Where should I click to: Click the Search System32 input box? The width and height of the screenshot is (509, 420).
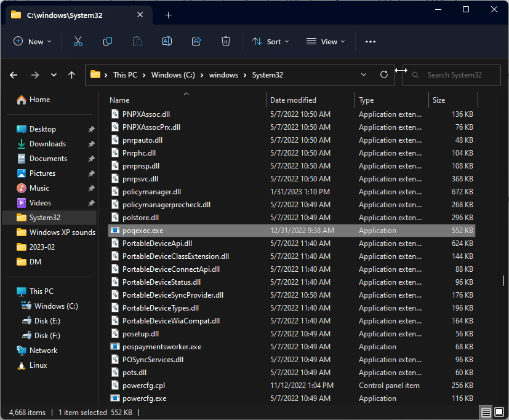pos(454,75)
